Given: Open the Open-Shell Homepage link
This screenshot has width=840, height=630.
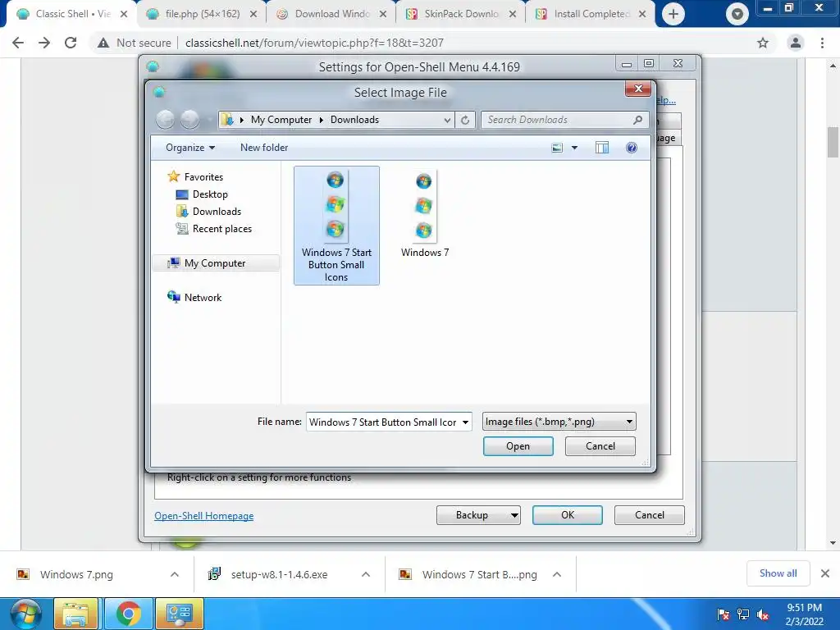Looking at the screenshot, I should point(204,516).
